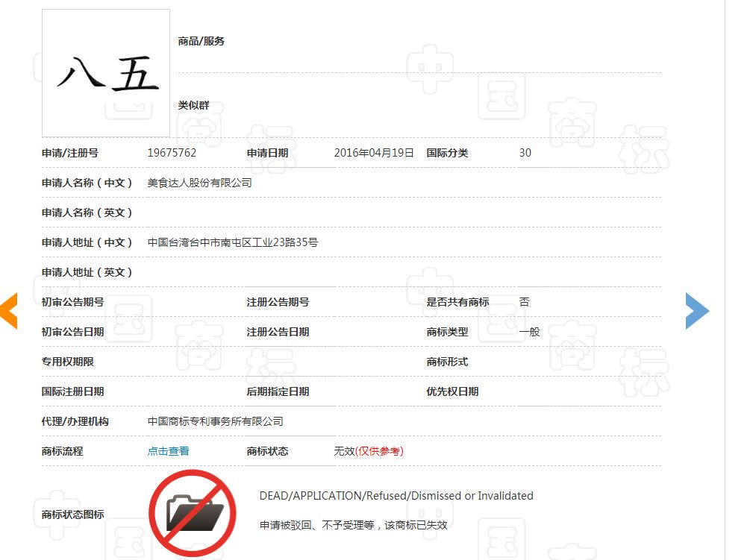
Task: Click the 代理/办理机构 label
Action: coord(75,421)
